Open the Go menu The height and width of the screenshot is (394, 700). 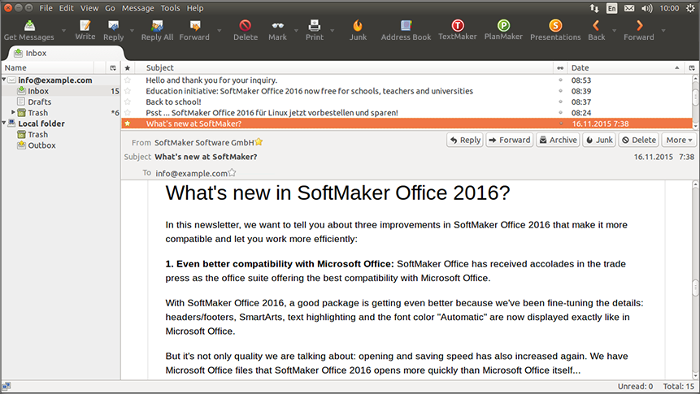click(x=110, y=8)
